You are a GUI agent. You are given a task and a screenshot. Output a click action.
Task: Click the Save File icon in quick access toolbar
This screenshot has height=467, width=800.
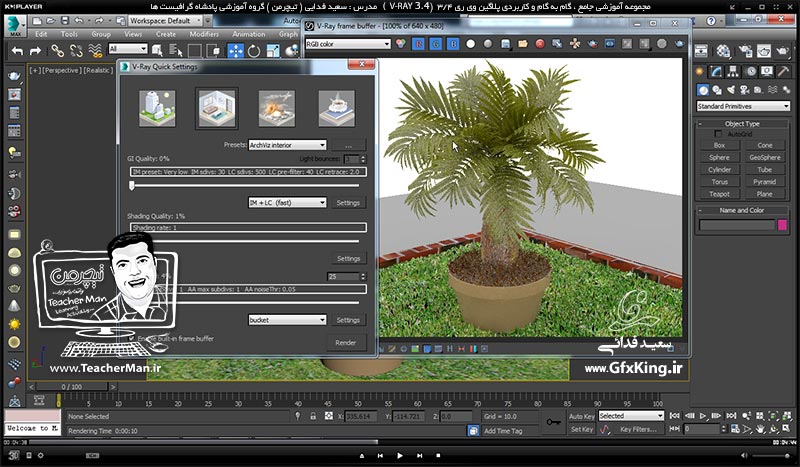[65, 20]
